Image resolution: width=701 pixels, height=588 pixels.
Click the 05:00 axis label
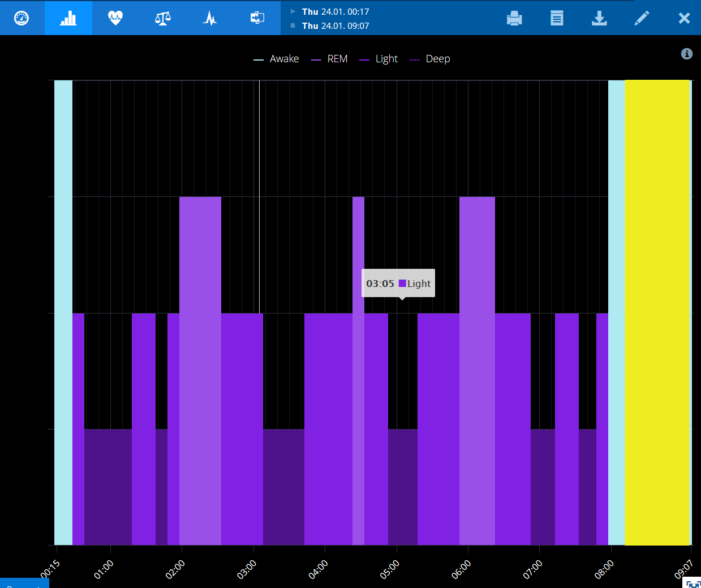click(x=389, y=569)
